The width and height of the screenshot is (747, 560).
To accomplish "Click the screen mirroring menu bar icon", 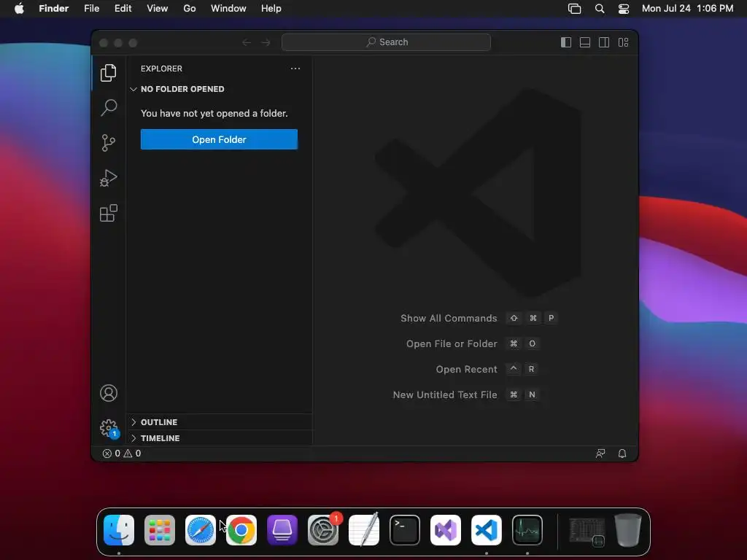I will [575, 9].
